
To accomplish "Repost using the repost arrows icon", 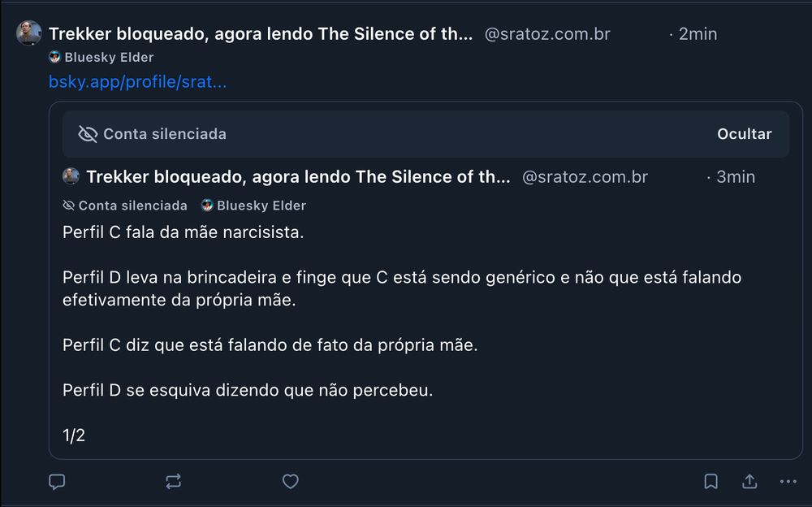I will (x=173, y=481).
